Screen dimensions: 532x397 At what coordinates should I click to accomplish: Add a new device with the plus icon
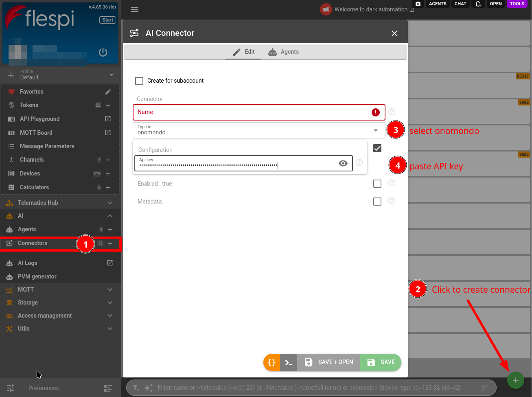[108, 174]
